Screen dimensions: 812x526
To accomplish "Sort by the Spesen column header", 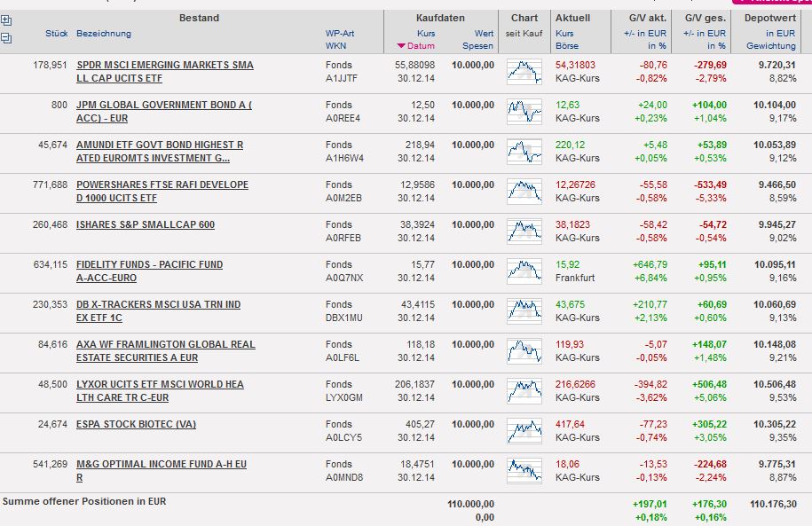I will coord(477,46).
